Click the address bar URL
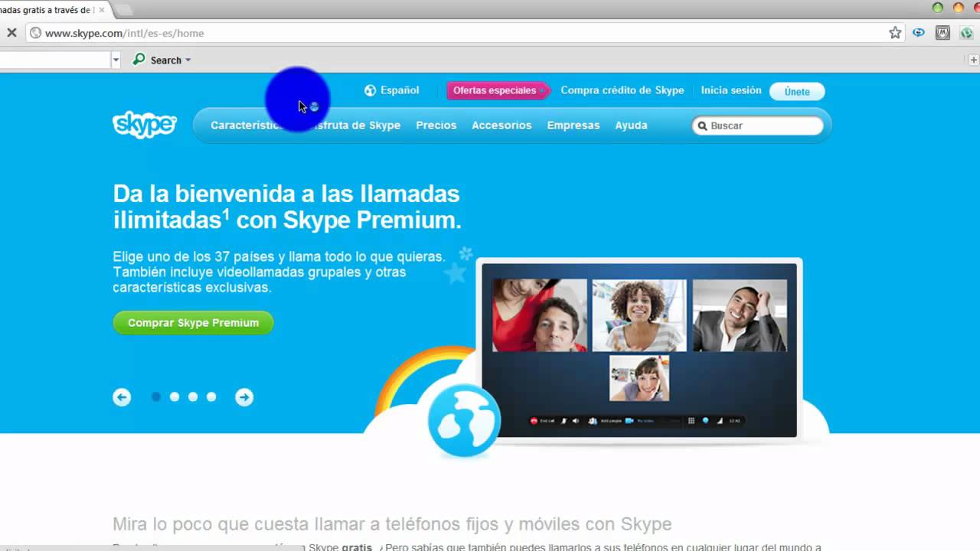This screenshot has width=980, height=551. (125, 33)
